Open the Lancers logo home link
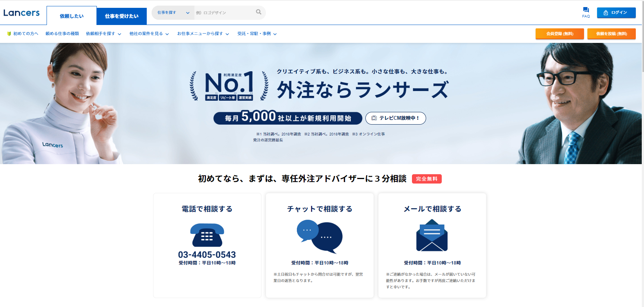The image size is (644, 307). pyautogui.click(x=22, y=13)
